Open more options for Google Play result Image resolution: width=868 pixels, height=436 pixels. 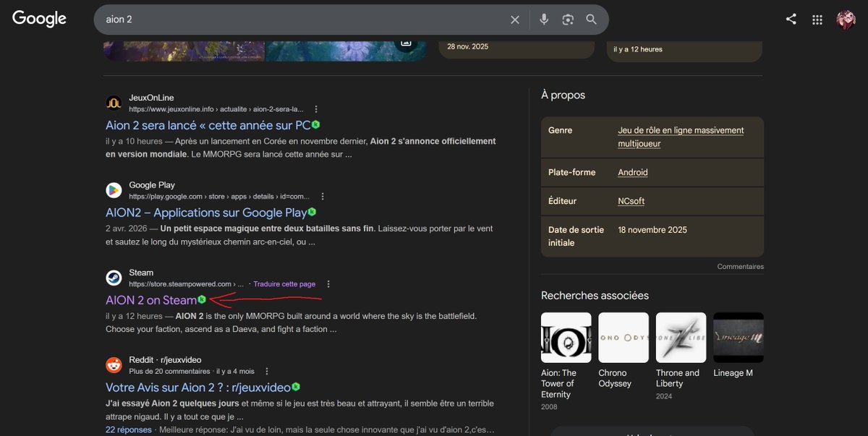click(323, 197)
